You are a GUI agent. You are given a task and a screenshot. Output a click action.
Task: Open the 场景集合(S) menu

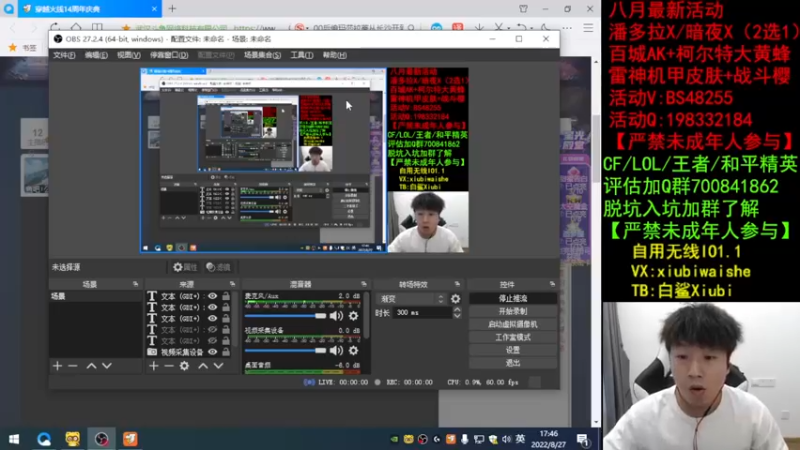pos(262,55)
